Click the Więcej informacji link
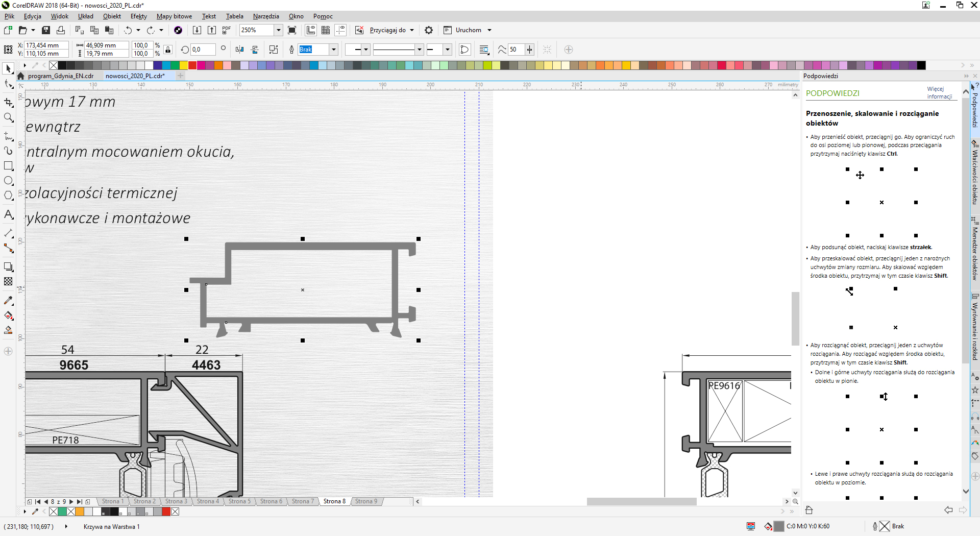The height and width of the screenshot is (536, 980). [939, 92]
